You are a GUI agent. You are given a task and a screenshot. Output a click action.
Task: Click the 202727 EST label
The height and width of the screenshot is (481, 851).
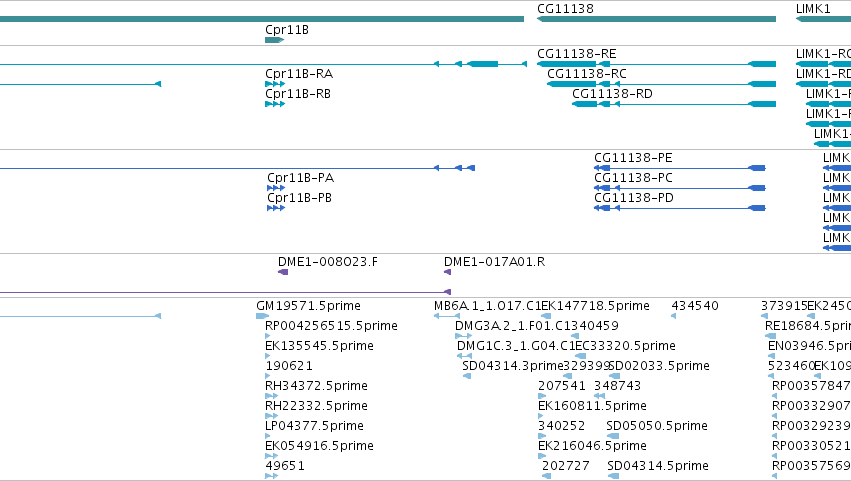(x=566, y=467)
